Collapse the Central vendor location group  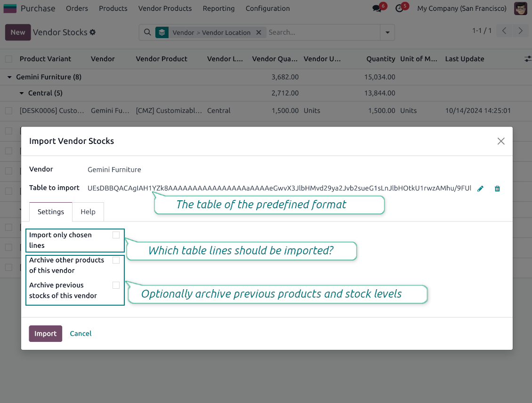(x=22, y=93)
